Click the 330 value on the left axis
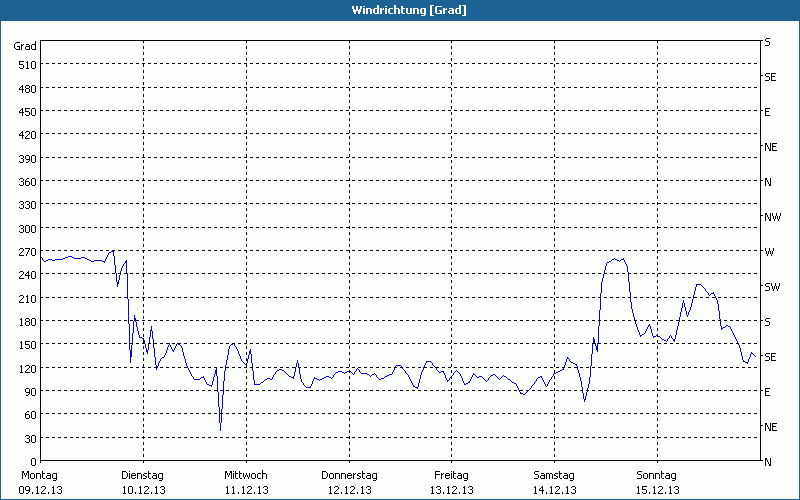The width and height of the screenshot is (800, 500). pyautogui.click(x=28, y=205)
